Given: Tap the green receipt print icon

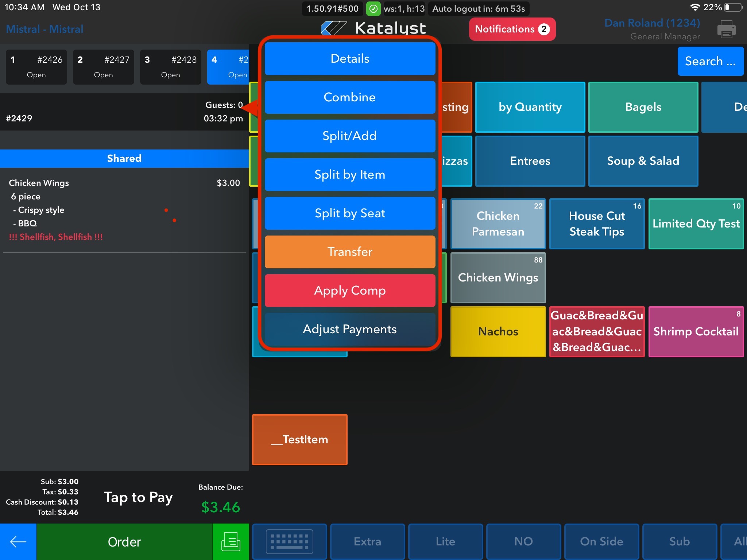Looking at the screenshot, I should [231, 541].
